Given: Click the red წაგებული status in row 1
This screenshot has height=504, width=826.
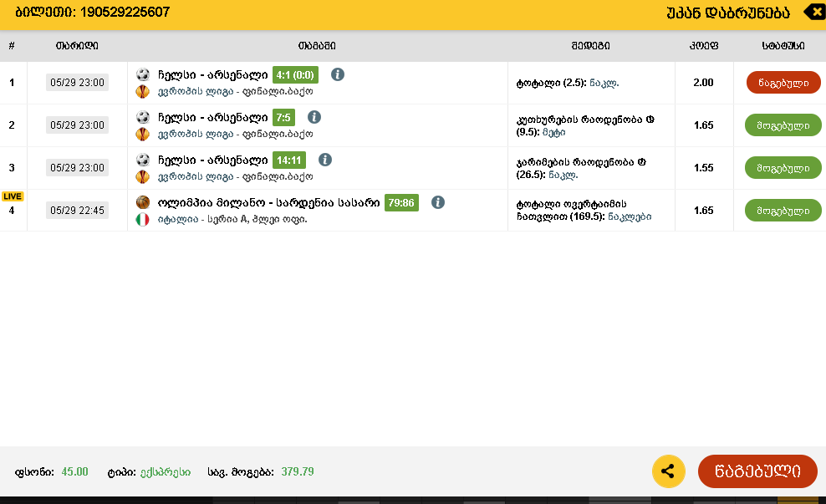Looking at the screenshot, I should pos(783,83).
